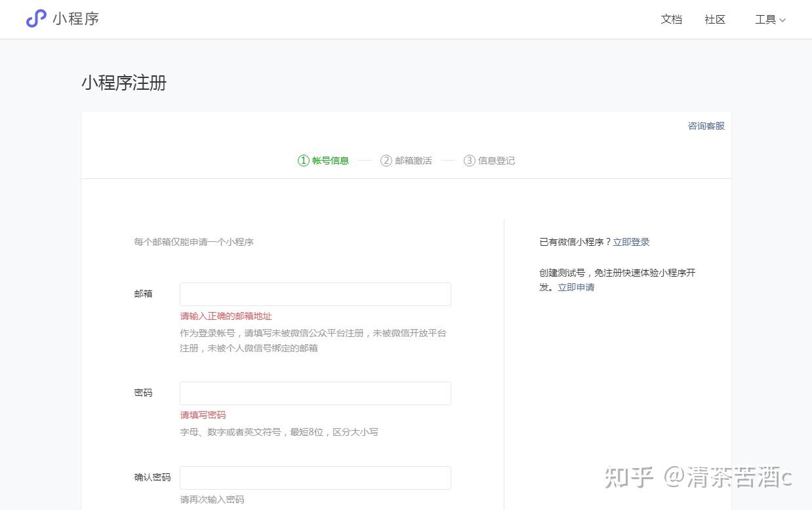Screen dimensions: 812x510
Task: Open the 文档 menu item
Action: [672, 20]
